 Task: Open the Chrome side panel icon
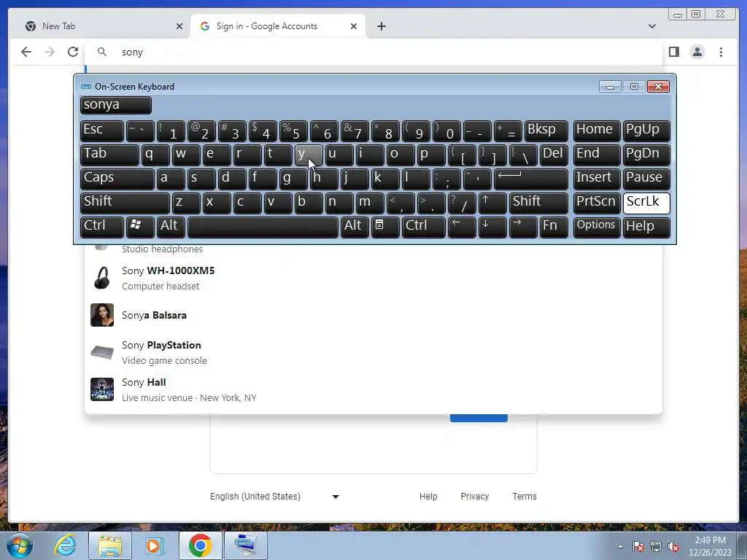click(673, 52)
